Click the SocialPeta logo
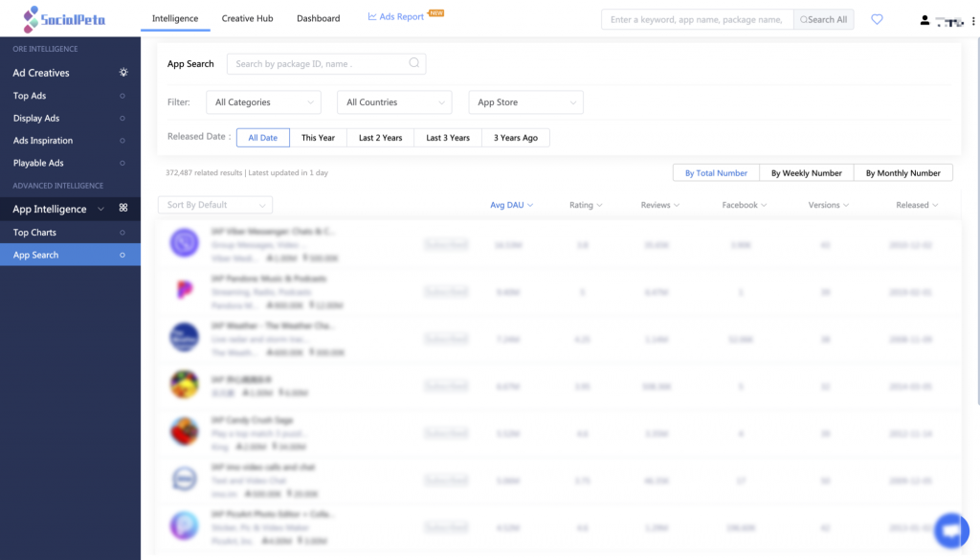The image size is (980, 560). (64, 19)
